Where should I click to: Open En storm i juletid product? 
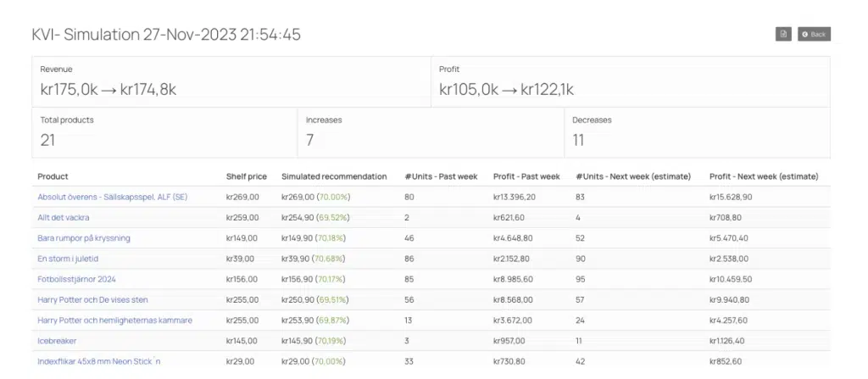(68, 259)
